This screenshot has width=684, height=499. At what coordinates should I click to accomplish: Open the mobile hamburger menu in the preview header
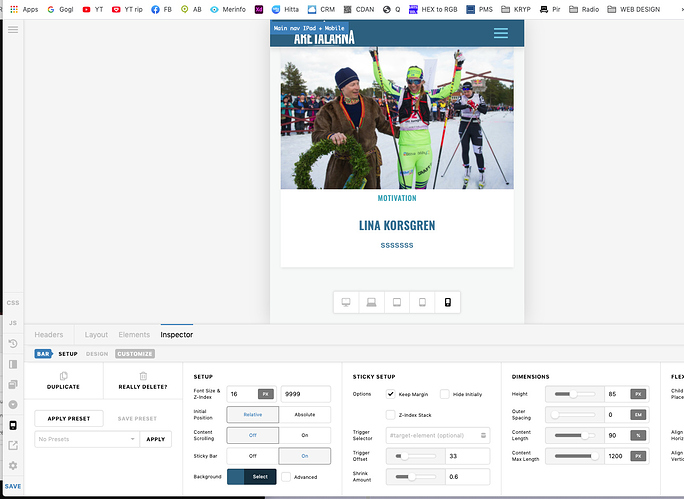click(501, 33)
